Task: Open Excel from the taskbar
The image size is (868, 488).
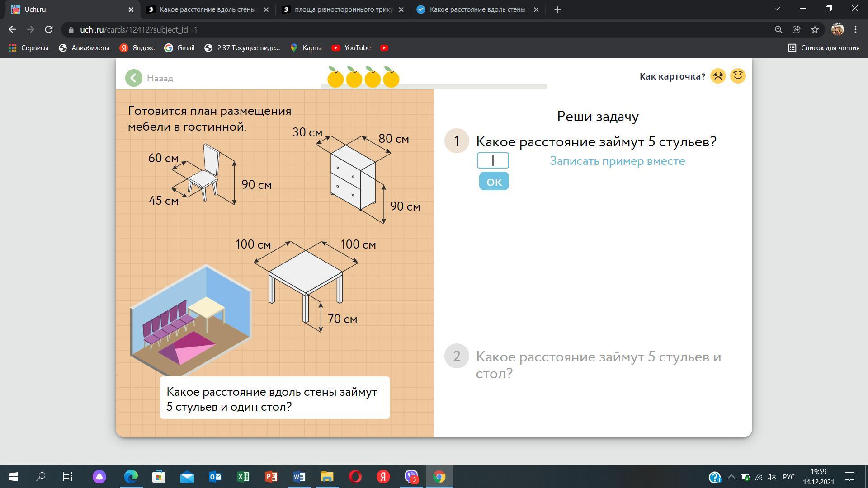Action: click(243, 477)
